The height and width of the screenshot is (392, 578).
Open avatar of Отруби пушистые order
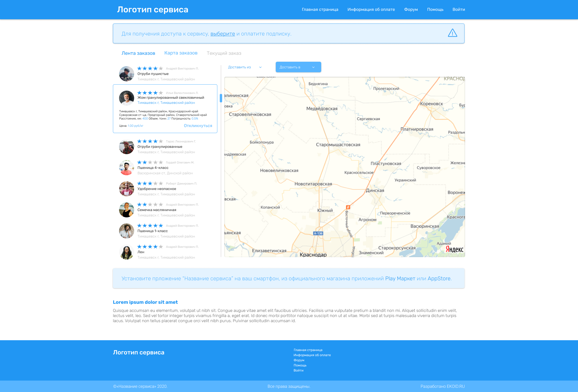pos(127,74)
